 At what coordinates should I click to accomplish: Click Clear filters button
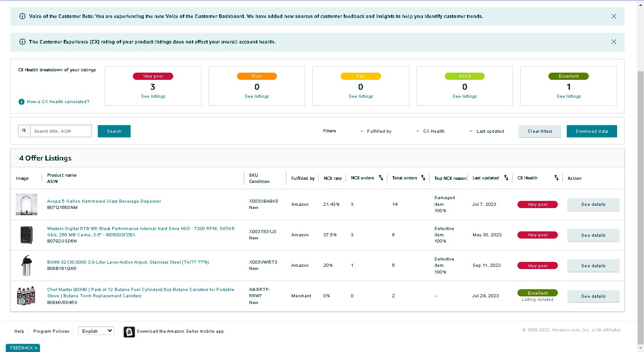point(540,131)
